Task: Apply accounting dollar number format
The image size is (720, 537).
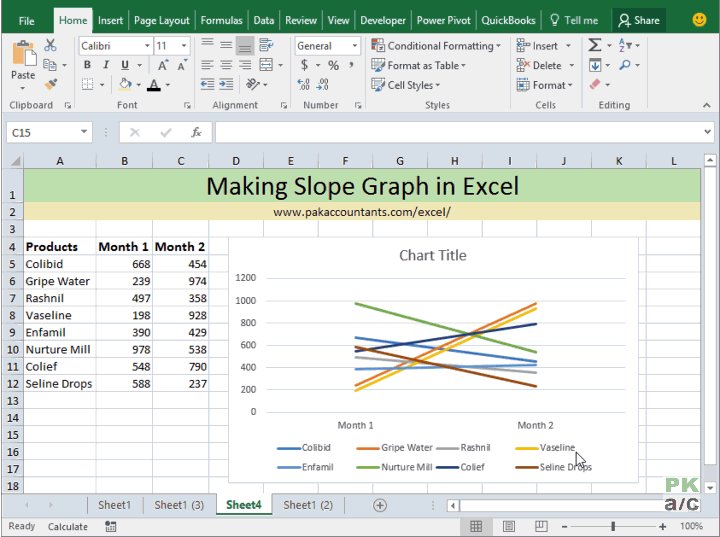Action: 304,65
